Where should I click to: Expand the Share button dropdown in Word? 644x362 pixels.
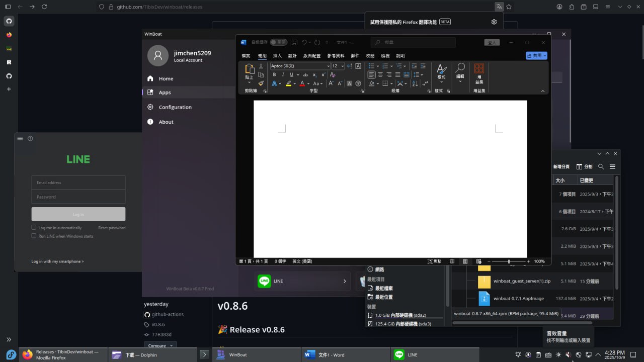point(545,56)
